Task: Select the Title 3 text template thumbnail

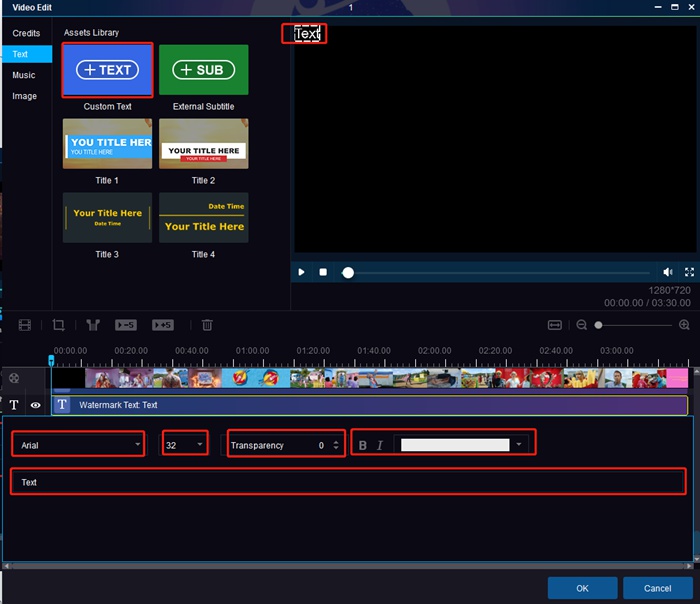Action: 107,218
